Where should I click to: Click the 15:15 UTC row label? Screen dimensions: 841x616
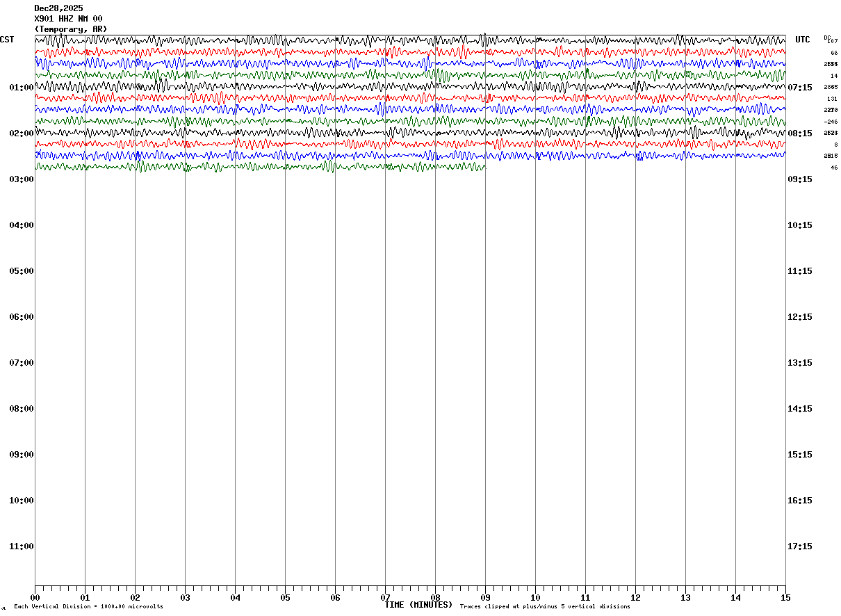click(800, 455)
